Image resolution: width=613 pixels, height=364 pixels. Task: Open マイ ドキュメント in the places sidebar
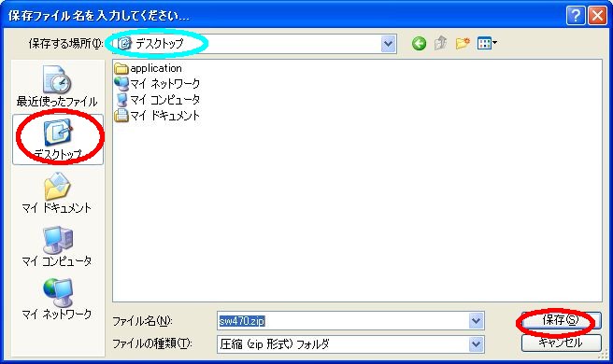pos(57,193)
